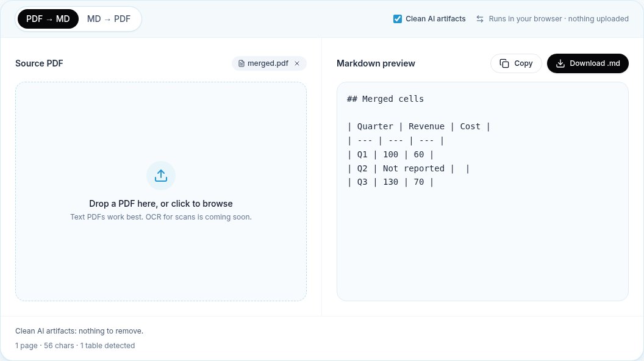Click 'Source PDF' heading
This screenshot has width=644, height=361.
39,63
